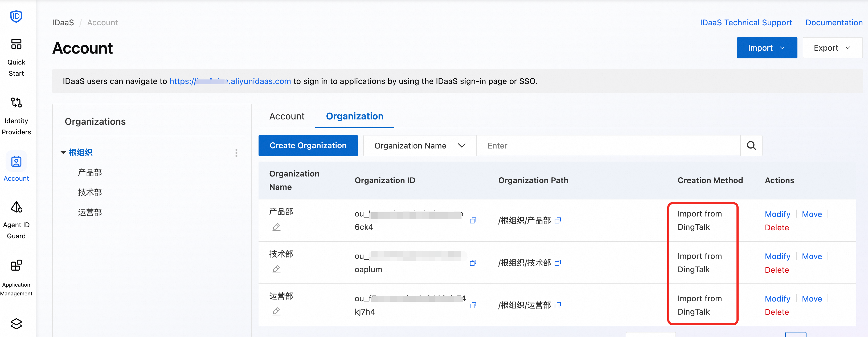The image size is (868, 337).
Task: Click the Creation Method column header
Action: [x=710, y=180]
